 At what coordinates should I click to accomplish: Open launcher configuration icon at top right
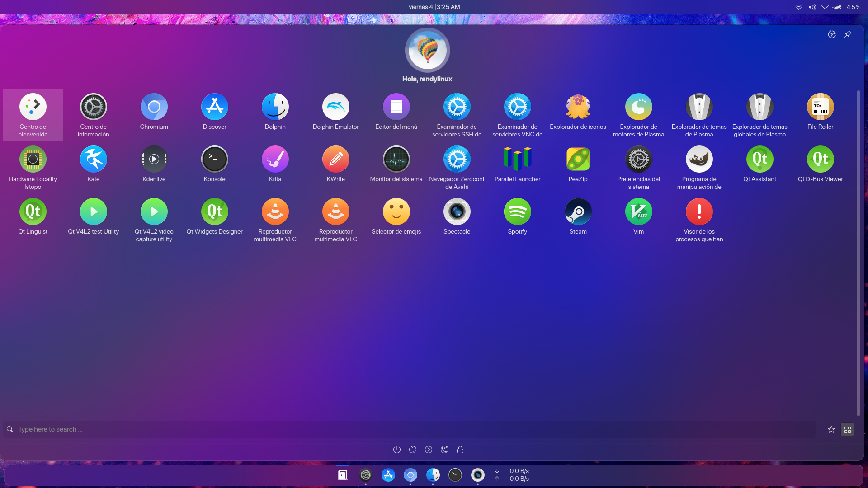tap(831, 34)
